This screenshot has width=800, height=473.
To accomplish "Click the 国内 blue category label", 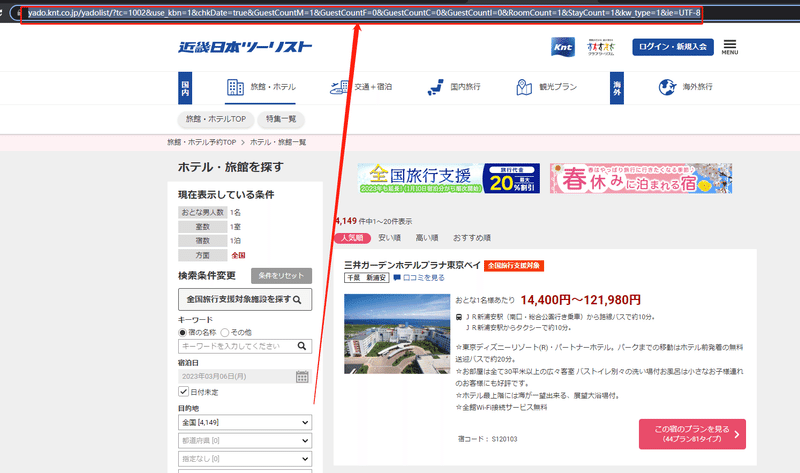I will click(x=185, y=88).
